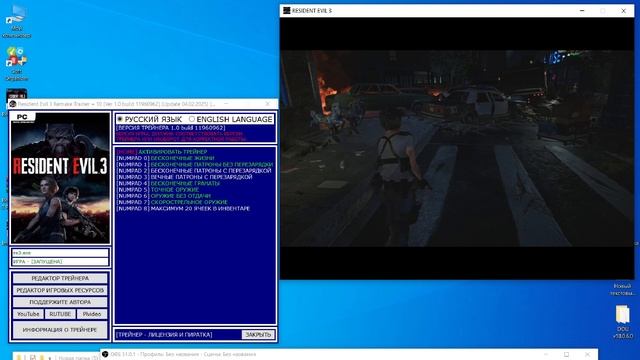Select NUMPAD 3 ВЕЧНЫЕ ПАТРОНЫ С ПЕРЕЗАРЯДКОЙ

pyautogui.click(x=184, y=177)
